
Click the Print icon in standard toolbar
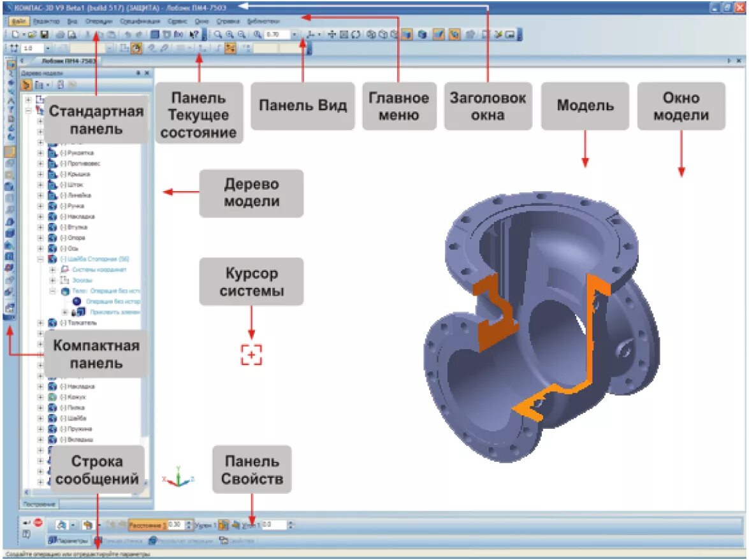(x=60, y=34)
